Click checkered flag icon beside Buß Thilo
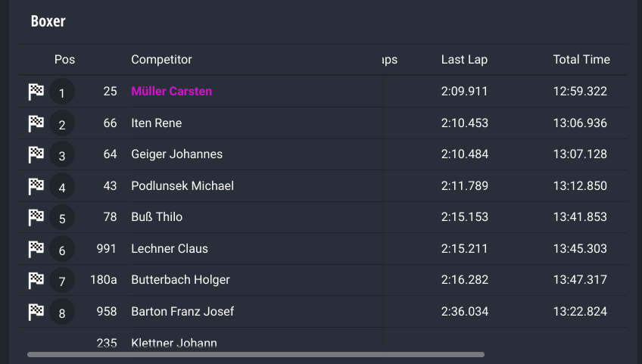Image resolution: width=642 pixels, height=364 pixels. 36,217
